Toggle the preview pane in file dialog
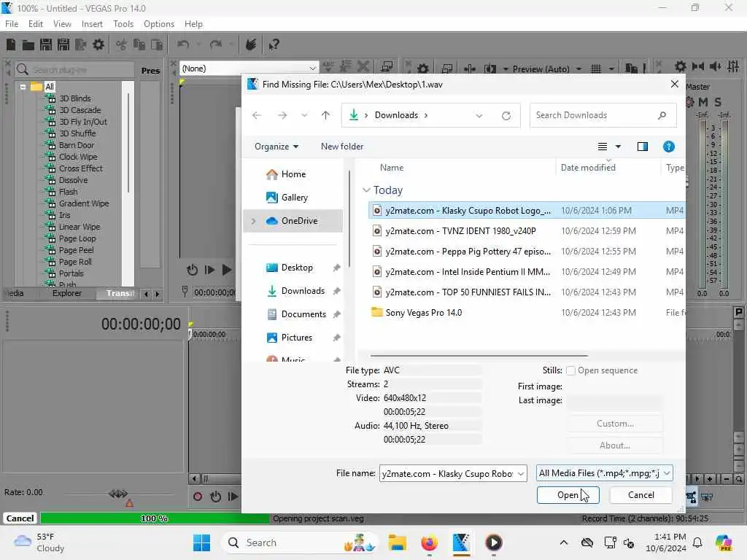This screenshot has width=747, height=560. (642, 146)
